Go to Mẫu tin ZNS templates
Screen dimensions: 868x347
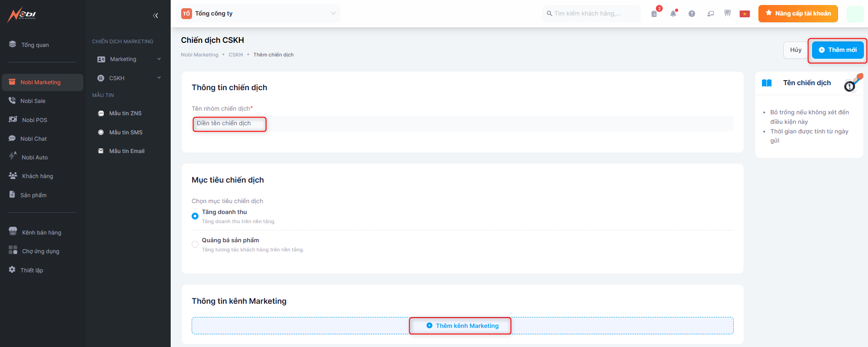click(125, 113)
